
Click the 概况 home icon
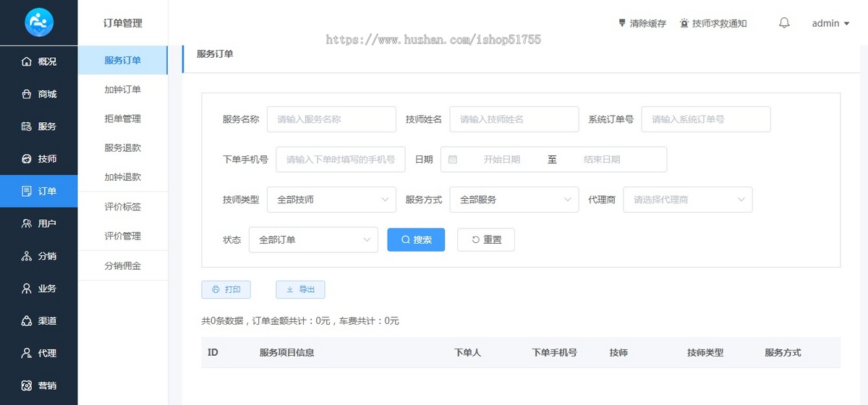pyautogui.click(x=27, y=61)
